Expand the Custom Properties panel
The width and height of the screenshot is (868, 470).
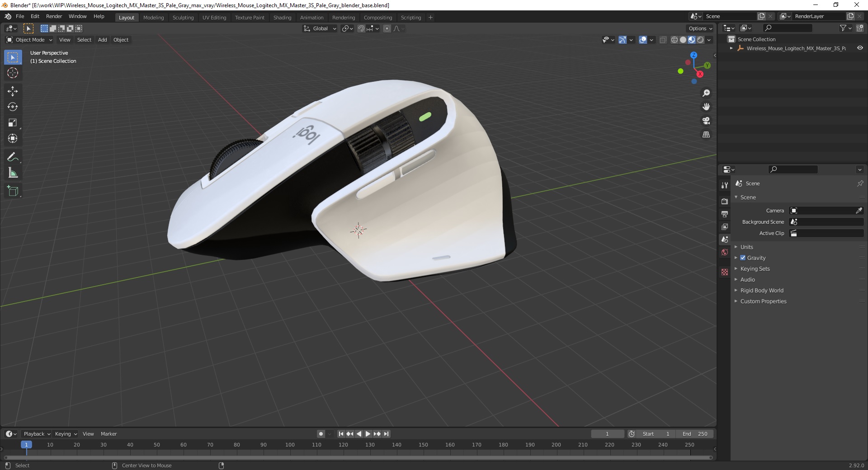point(763,301)
